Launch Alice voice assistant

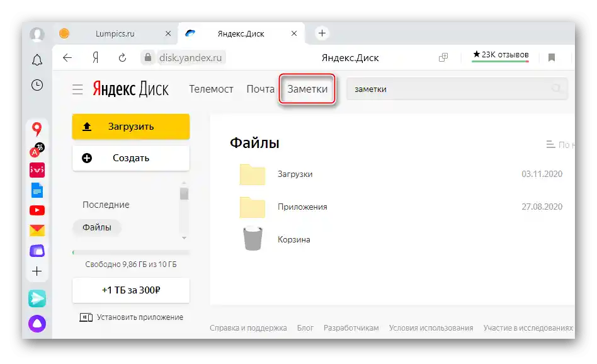[37, 324]
